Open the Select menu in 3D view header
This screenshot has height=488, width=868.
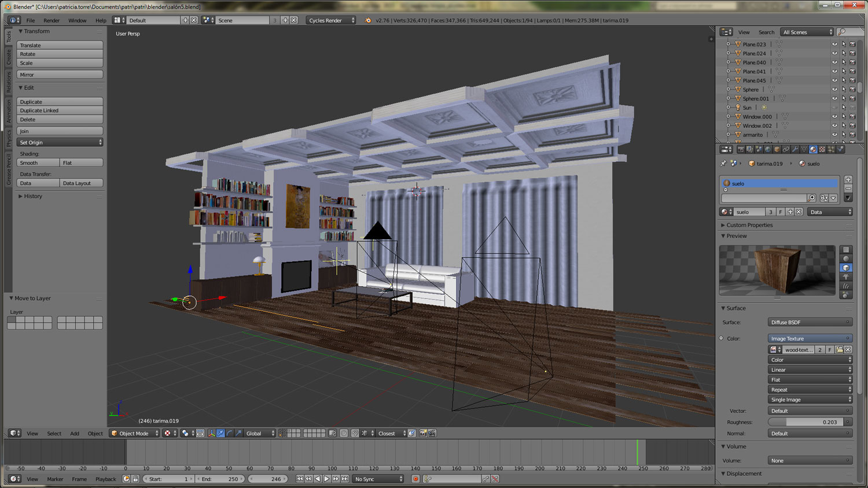pos(54,433)
